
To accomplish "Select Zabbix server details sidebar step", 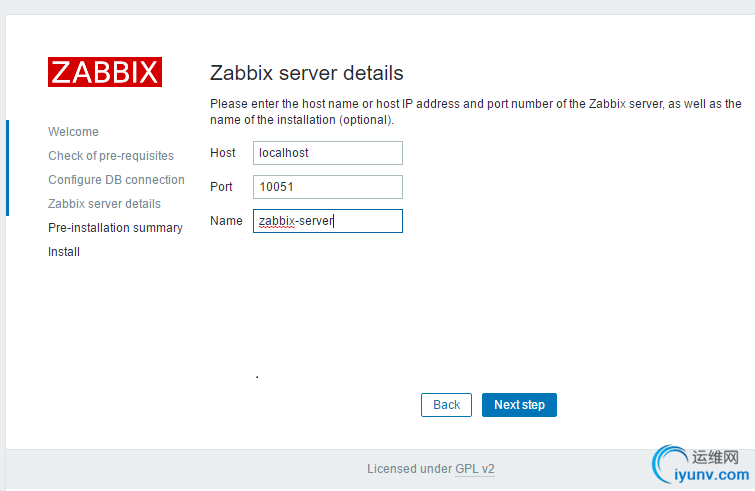I will (x=104, y=204).
